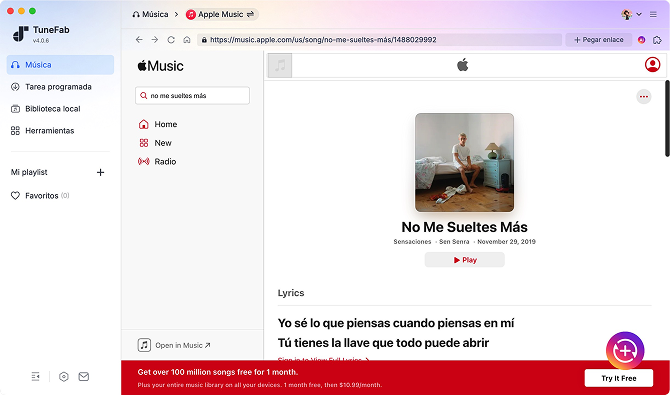Open the extensions puzzle icon

pos(657,40)
